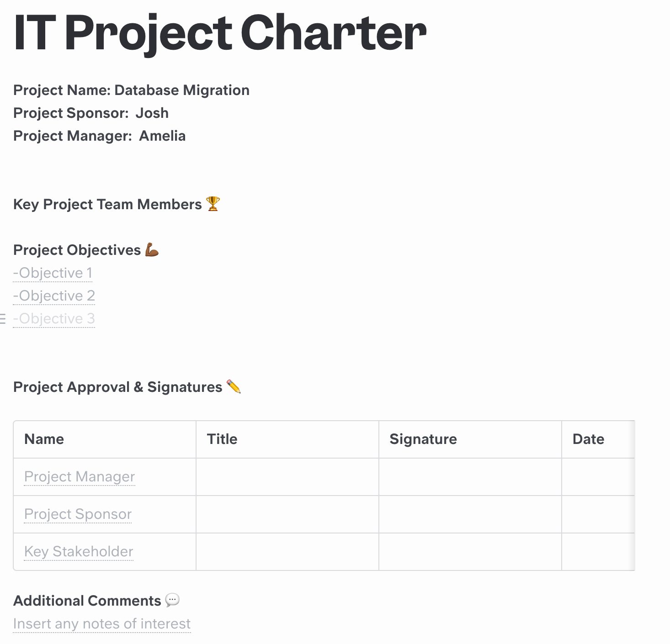Viewport: 670px width, 644px height.
Task: Click the Name column header
Action: [x=44, y=439]
